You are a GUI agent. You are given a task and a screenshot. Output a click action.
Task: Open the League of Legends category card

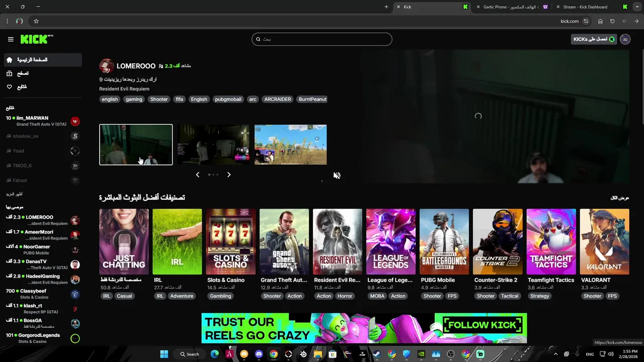(391, 242)
